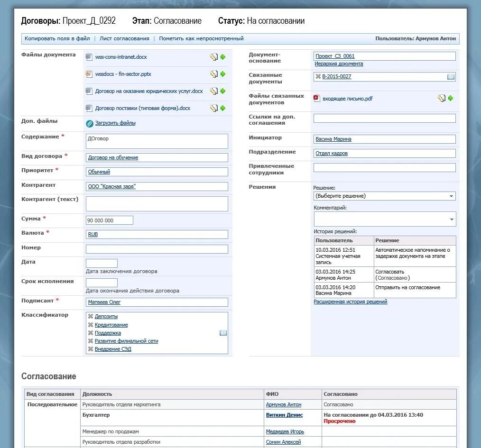Image resolution: width=481 pixels, height=448 pixels.
Task: Click paperclip icon next to Загрузить файлы
Action: pyautogui.click(x=90, y=123)
